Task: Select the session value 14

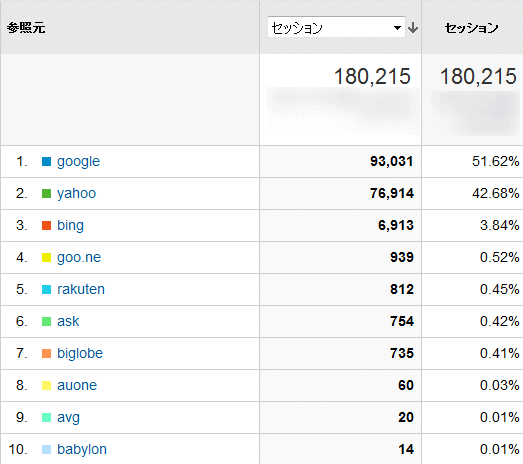Action: (x=406, y=449)
